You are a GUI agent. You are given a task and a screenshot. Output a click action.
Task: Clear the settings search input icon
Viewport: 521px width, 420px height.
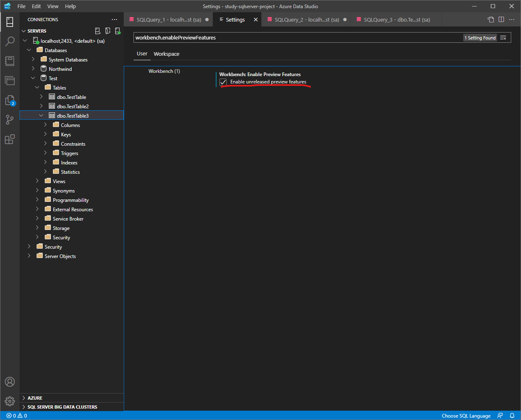coord(503,38)
